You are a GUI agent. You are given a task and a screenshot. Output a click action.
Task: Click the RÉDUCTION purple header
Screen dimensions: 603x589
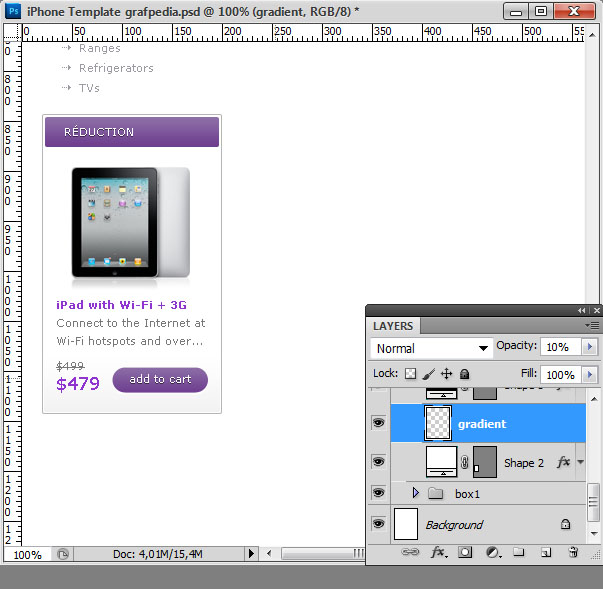[132, 132]
